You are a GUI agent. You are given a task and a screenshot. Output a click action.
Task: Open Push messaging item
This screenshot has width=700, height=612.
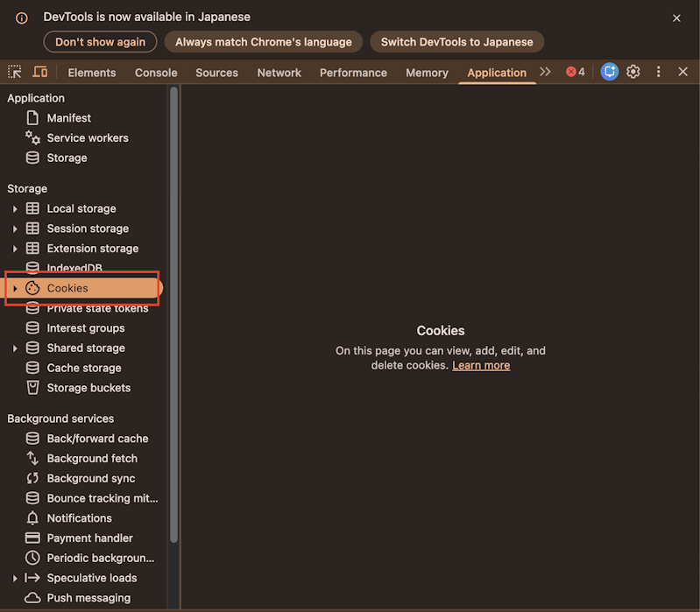88,598
